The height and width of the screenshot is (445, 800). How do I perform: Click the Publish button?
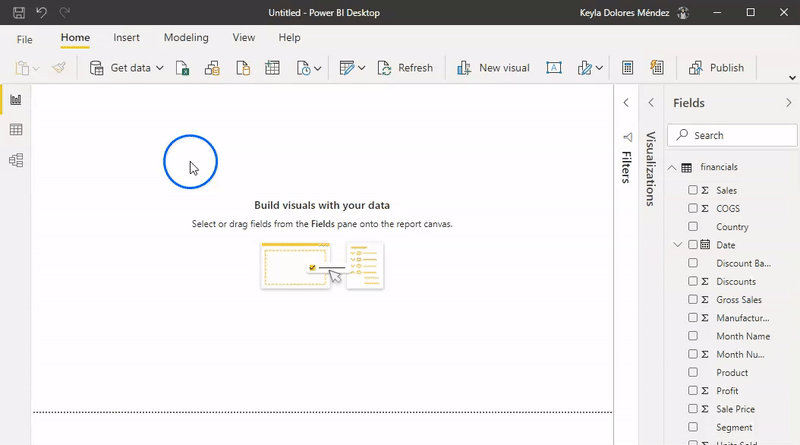(716, 68)
